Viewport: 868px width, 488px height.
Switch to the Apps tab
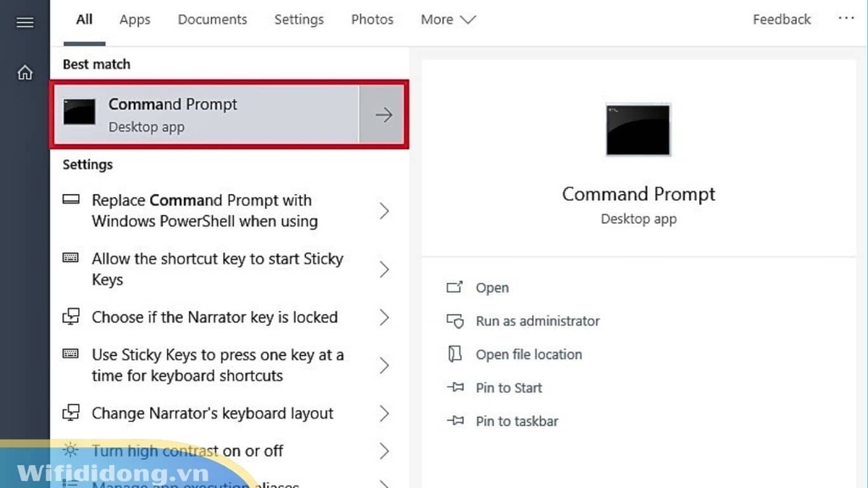135,19
